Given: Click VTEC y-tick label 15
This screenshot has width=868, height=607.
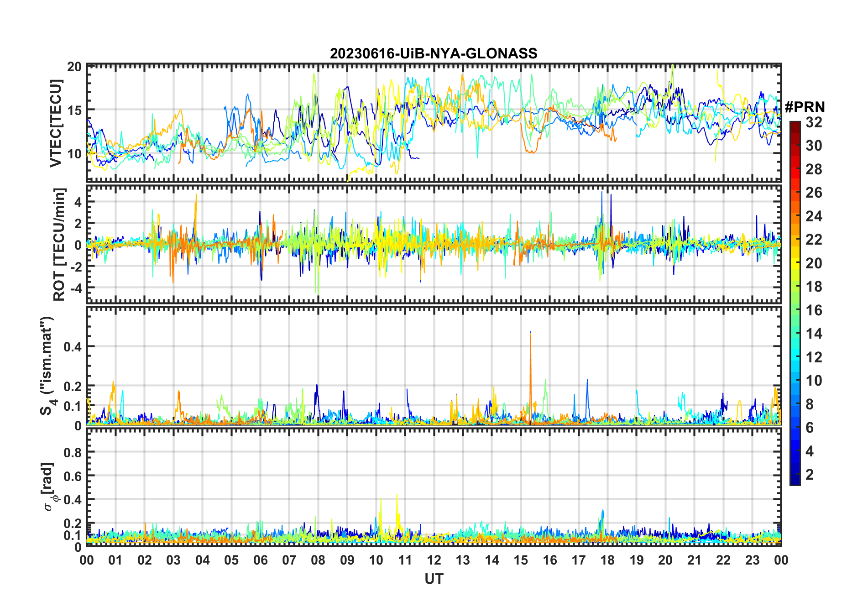Looking at the screenshot, I should tap(74, 110).
